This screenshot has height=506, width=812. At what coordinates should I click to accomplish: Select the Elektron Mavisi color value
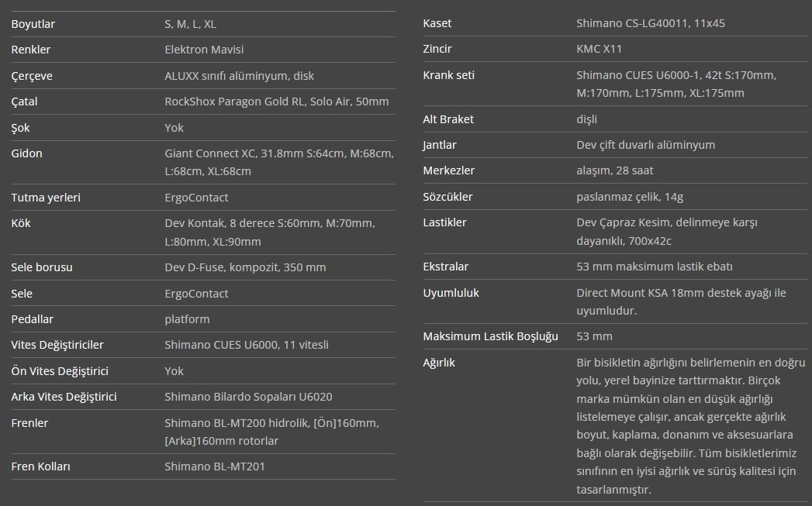tap(204, 50)
